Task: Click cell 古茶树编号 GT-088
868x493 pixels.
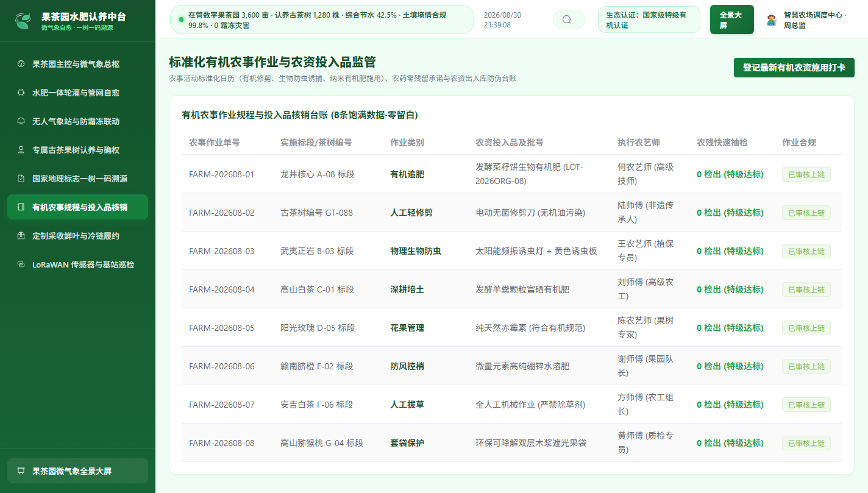Action: 316,213
